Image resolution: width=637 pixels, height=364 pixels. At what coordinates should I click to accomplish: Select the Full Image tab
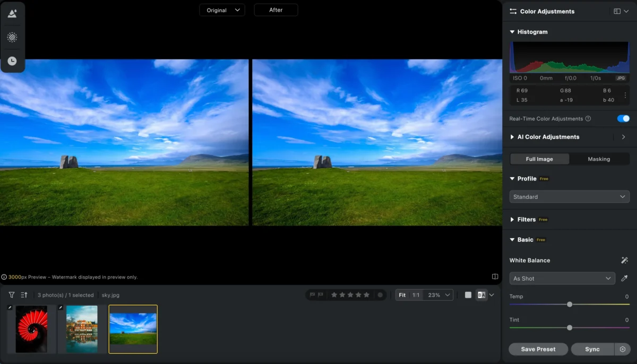pos(539,159)
